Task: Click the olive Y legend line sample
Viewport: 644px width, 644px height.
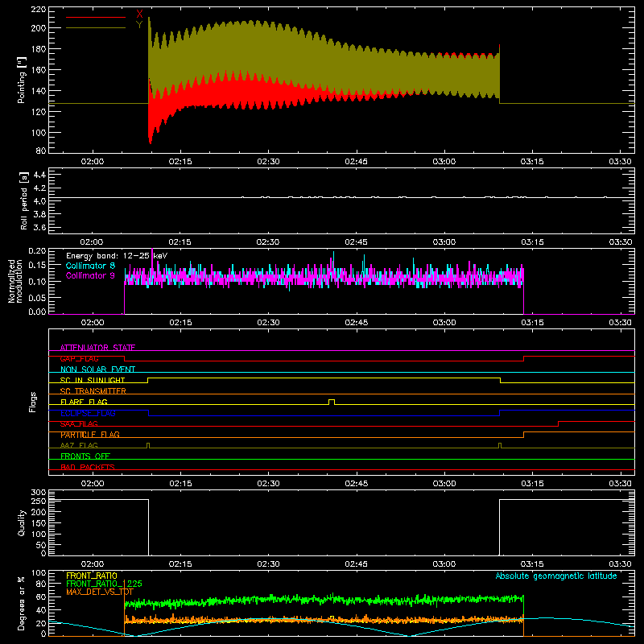Action: pos(96,27)
